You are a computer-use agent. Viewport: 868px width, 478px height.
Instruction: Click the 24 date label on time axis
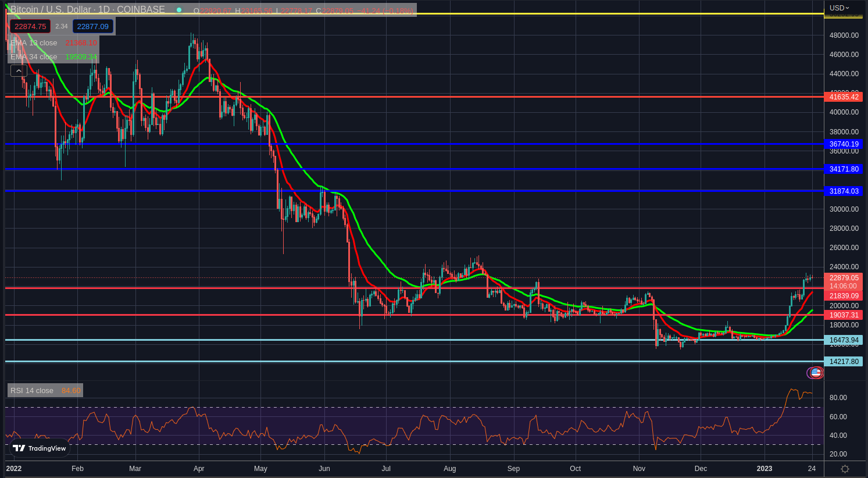pyautogui.click(x=812, y=469)
